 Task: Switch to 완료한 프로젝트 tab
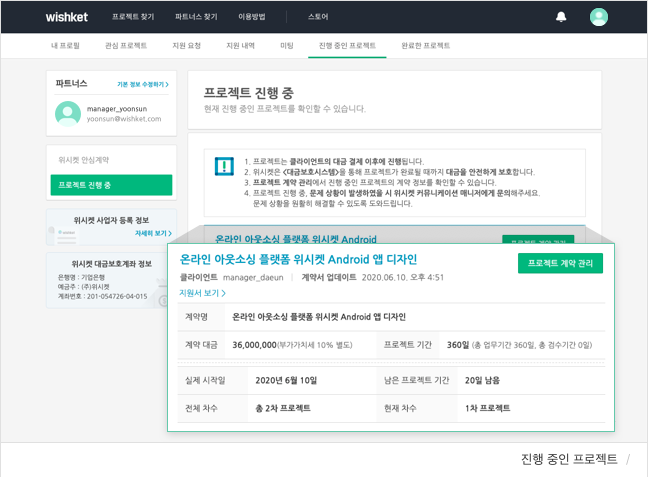pos(425,46)
